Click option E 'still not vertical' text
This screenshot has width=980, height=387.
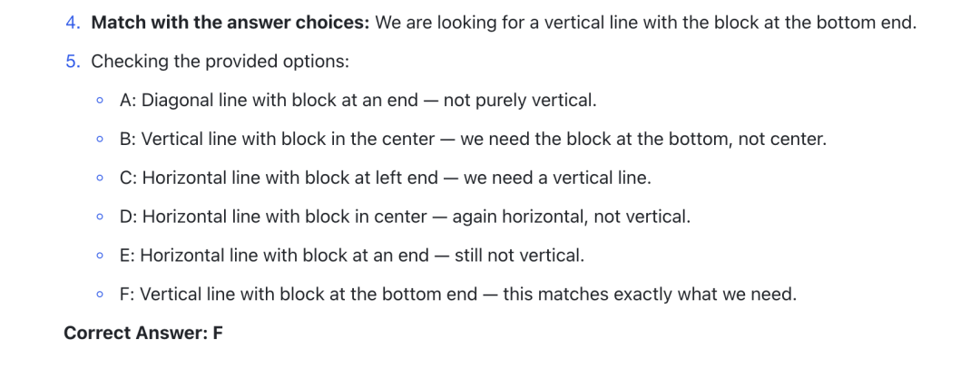519,256
